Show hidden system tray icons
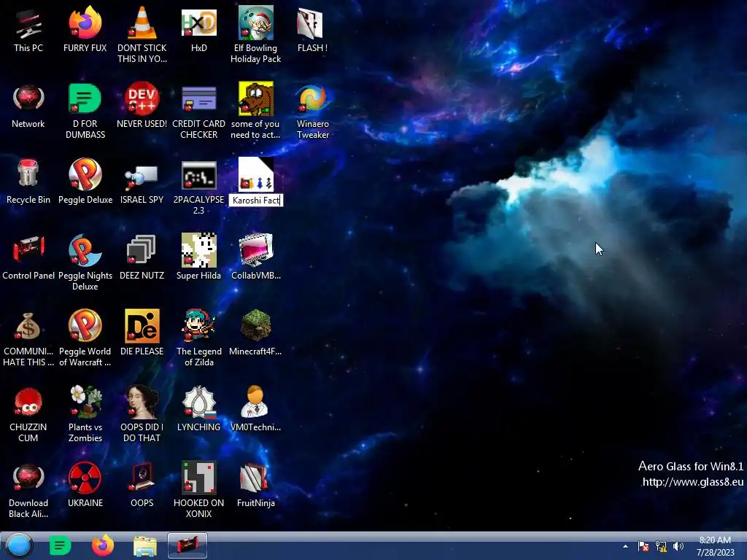Screen dimensions: 747x560 [625, 546]
